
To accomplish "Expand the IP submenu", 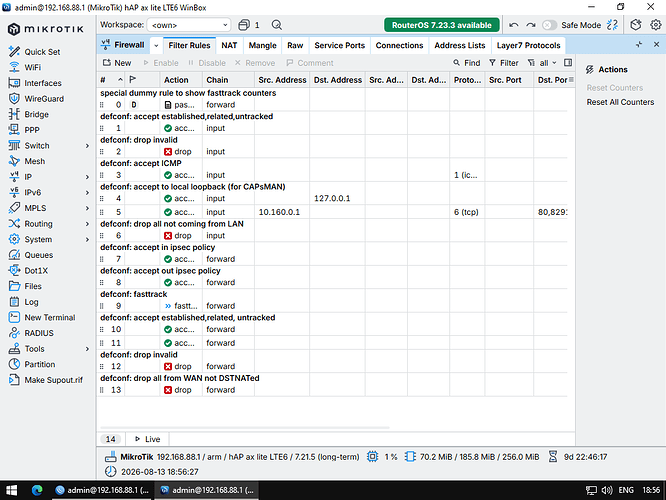I will tap(87, 177).
